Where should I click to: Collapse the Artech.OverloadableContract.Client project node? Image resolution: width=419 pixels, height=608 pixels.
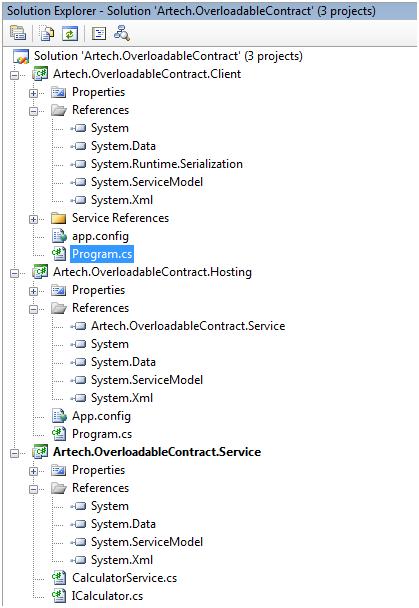(x=14, y=75)
